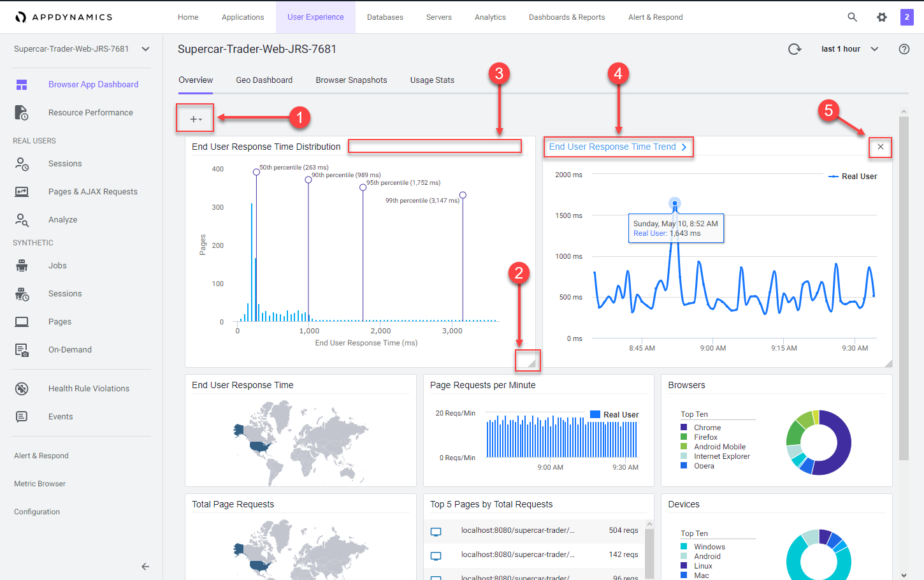924x580 pixels.
Task: Click the Chrome legend color swatch
Action: [x=684, y=428]
